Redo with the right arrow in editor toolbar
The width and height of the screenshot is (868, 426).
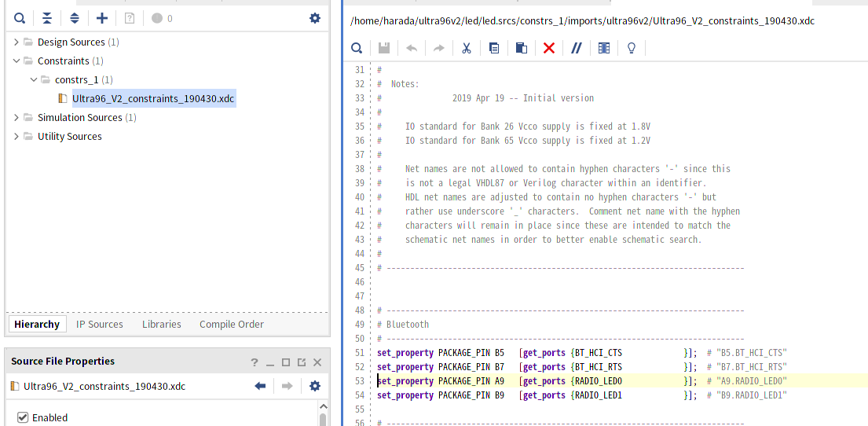(x=438, y=48)
